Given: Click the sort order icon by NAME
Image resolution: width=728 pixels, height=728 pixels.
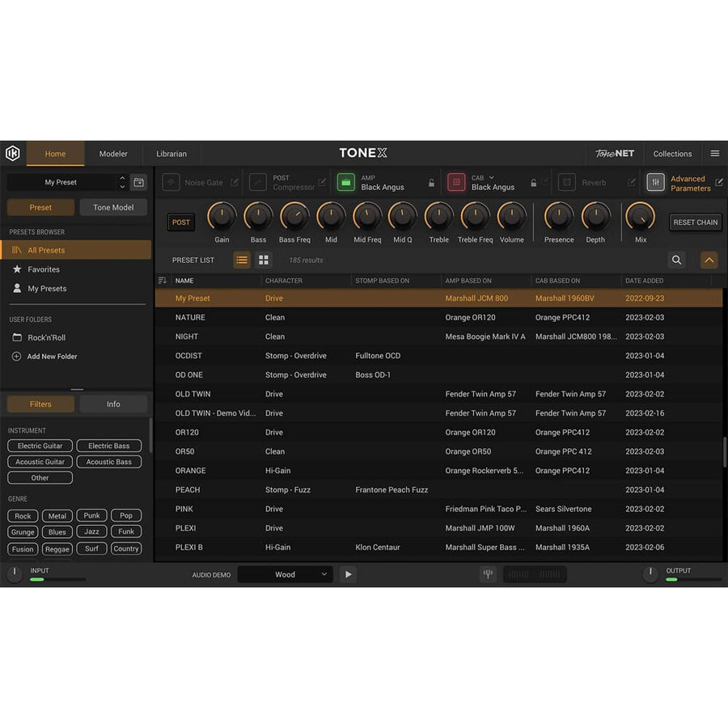Looking at the screenshot, I should click(162, 281).
